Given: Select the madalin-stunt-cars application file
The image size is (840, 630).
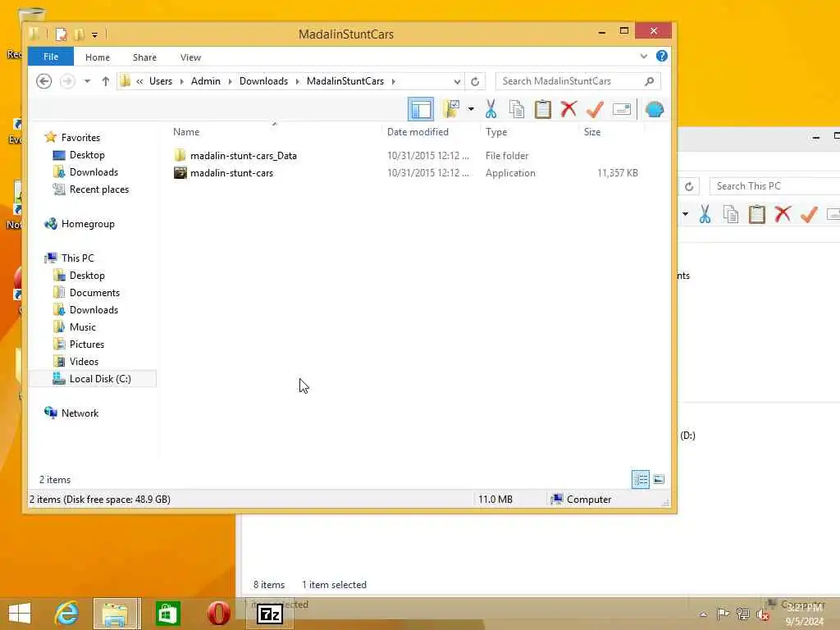Looking at the screenshot, I should point(231,173).
